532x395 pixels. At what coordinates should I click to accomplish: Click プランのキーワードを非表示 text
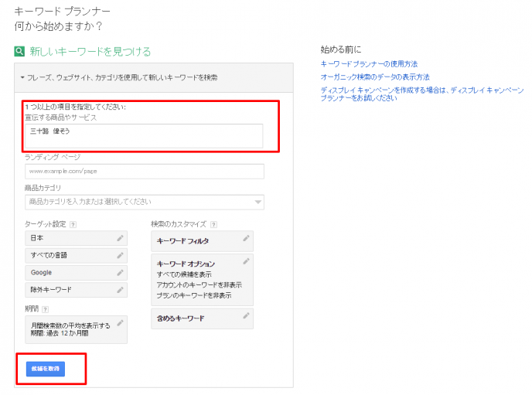pos(194,295)
